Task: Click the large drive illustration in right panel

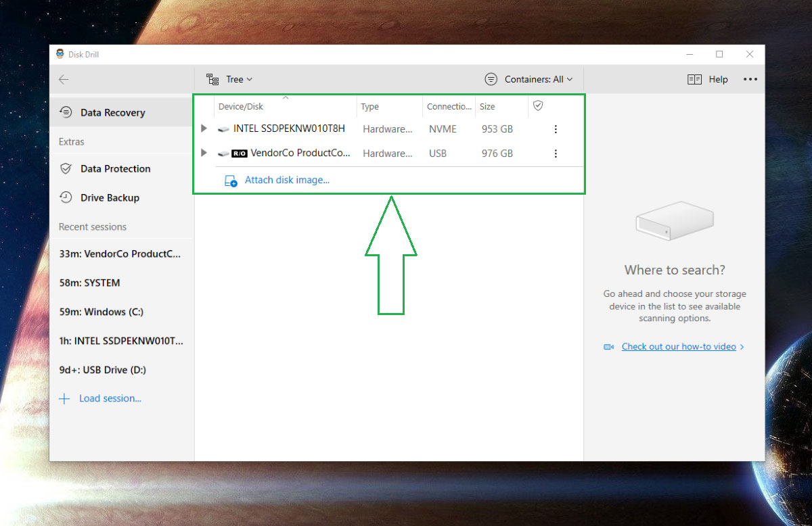Action: pyautogui.click(x=675, y=221)
